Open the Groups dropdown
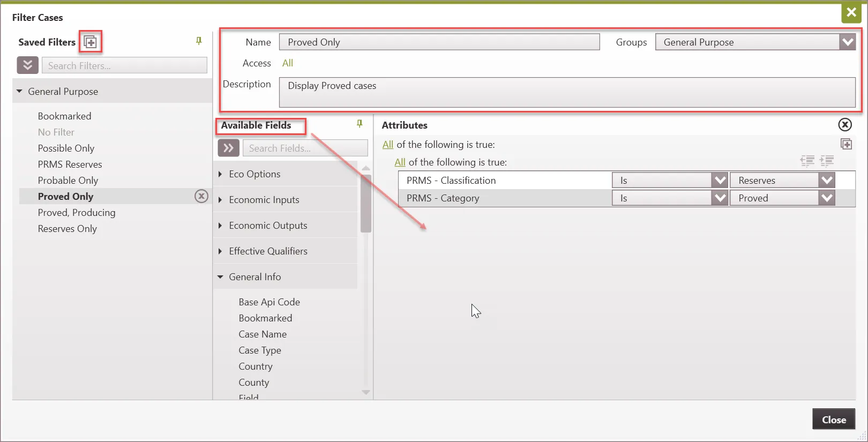The height and width of the screenshot is (442, 868). coord(847,42)
